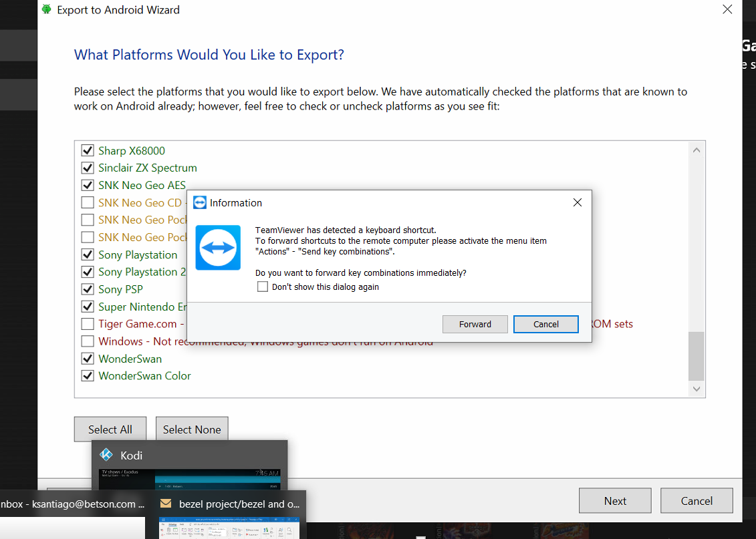Open the Kodi window preview thumbnail
This screenshot has width=756, height=539.
(189, 480)
